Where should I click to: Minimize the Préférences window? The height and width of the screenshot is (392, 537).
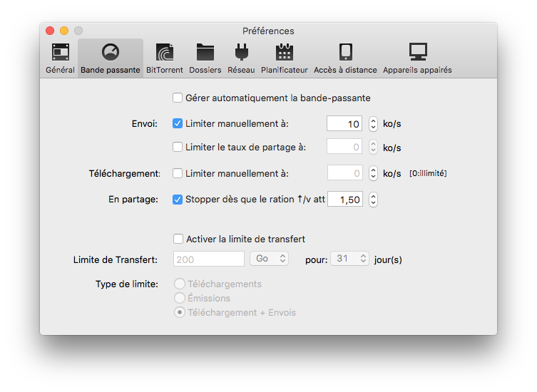pos(64,31)
